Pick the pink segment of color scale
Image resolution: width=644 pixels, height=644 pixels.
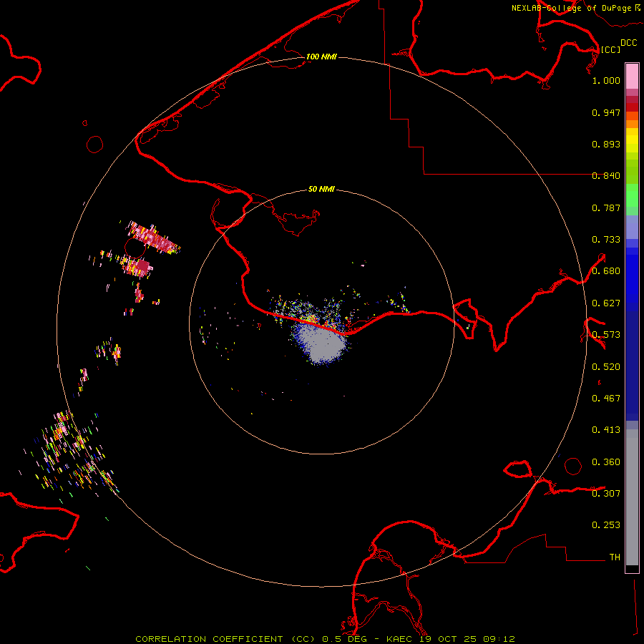pos(632,77)
